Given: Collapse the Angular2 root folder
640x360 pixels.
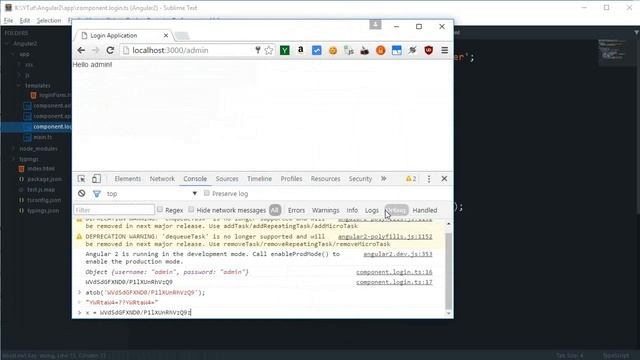Looking at the screenshot, I should [8, 43].
